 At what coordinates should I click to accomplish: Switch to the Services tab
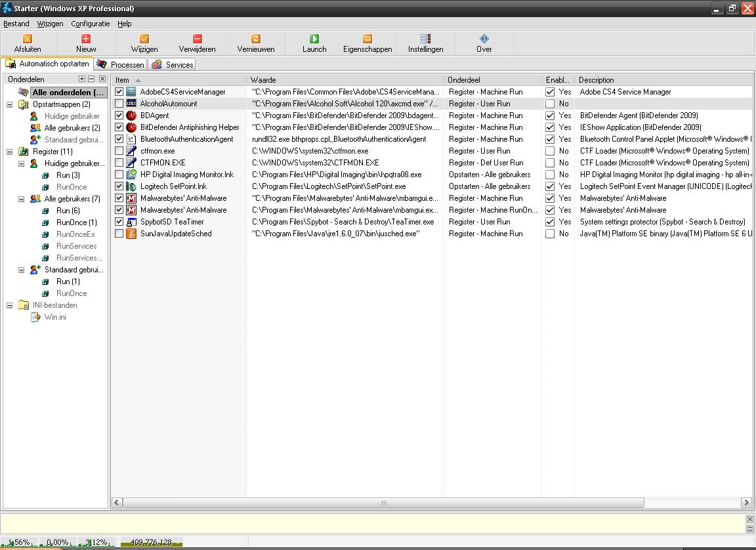tap(173, 64)
